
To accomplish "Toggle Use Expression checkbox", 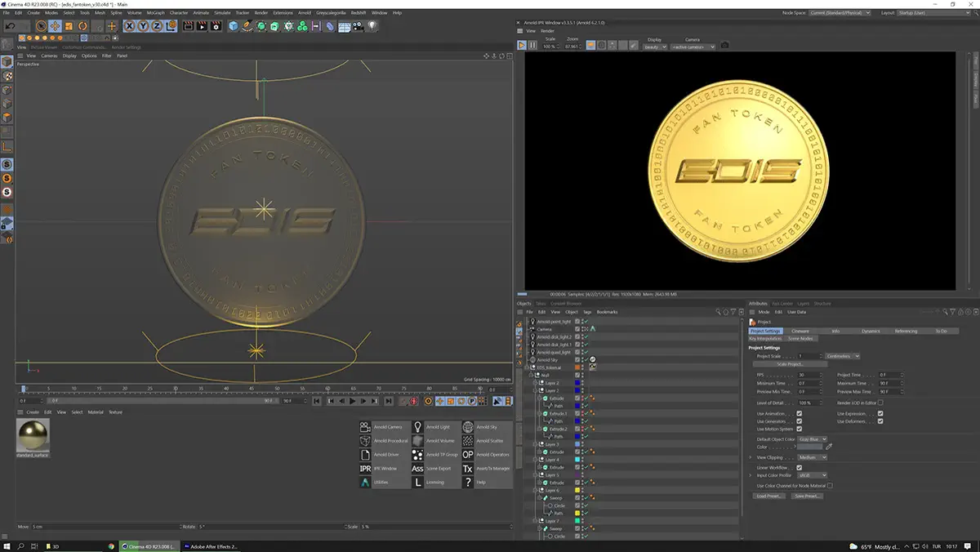I will click(x=880, y=414).
